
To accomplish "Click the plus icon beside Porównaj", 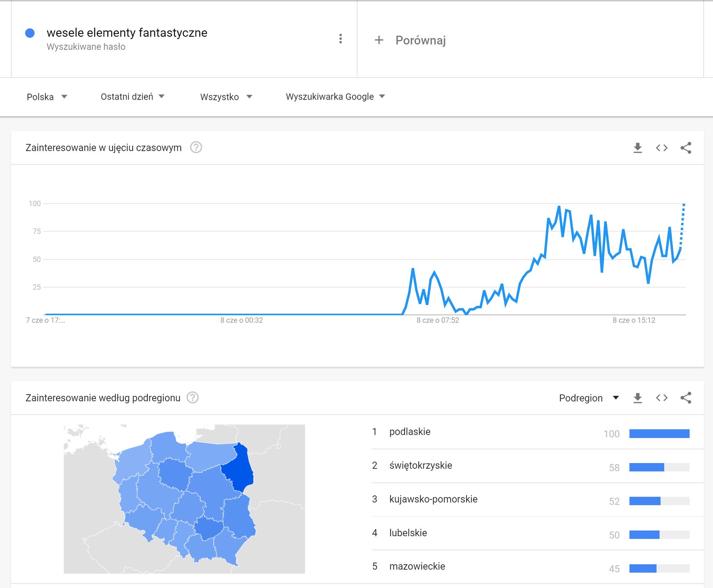I will tap(379, 40).
